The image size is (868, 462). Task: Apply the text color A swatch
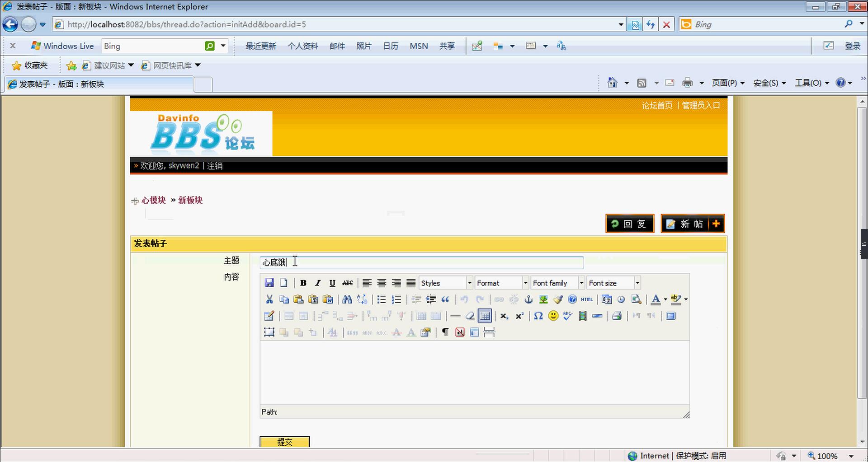click(x=656, y=299)
